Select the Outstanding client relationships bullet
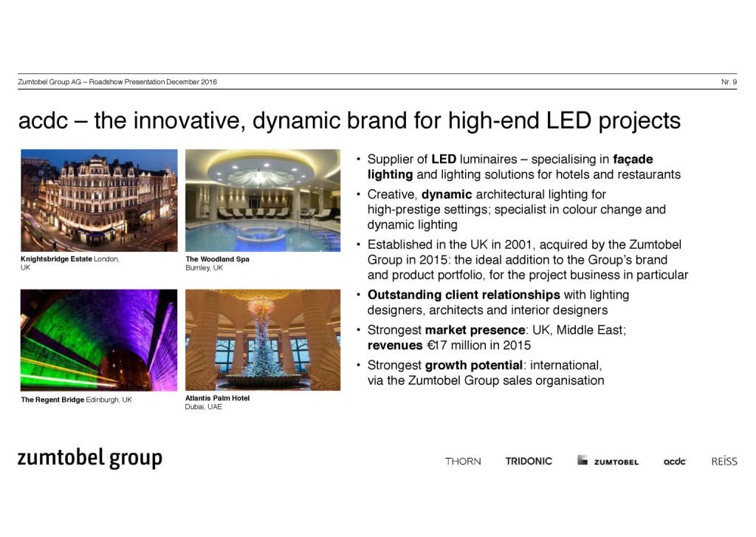The height and width of the screenshot is (537, 756). pyautogui.click(x=498, y=302)
